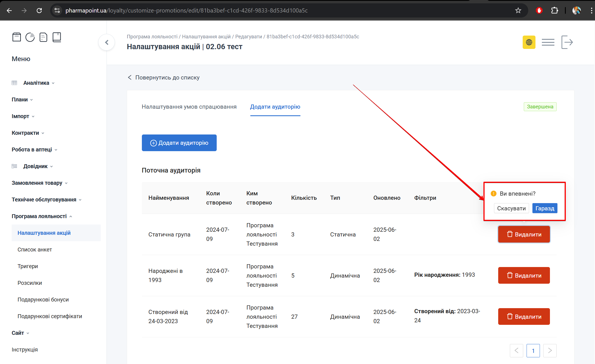Open the document icon in sidebar header
The height and width of the screenshot is (364, 595).
coord(43,37)
